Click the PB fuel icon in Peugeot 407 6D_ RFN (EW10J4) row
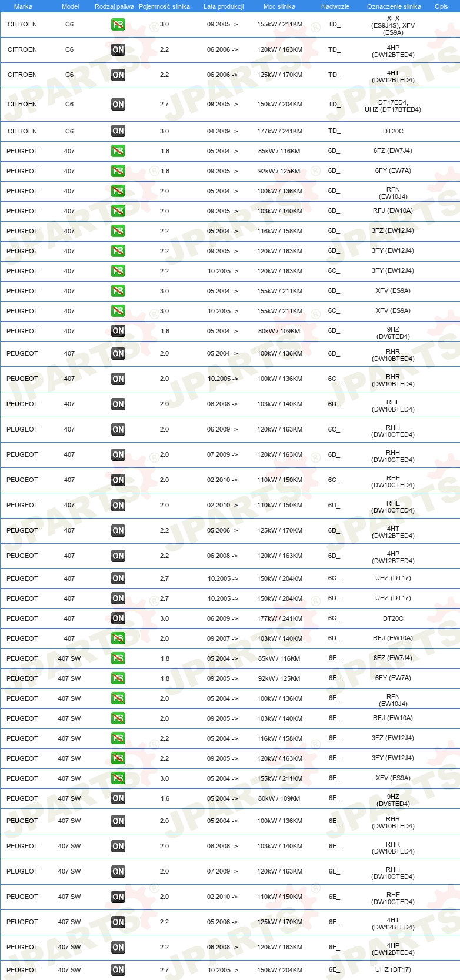This screenshot has height=980, width=460. (x=118, y=191)
